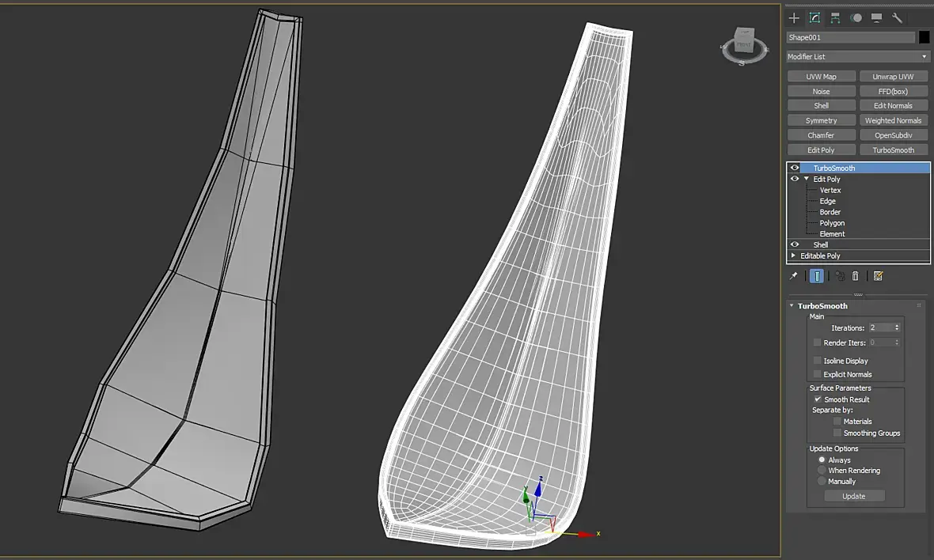The height and width of the screenshot is (560, 934).
Task: Uncheck Smooth Result checkbox
Action: point(817,399)
